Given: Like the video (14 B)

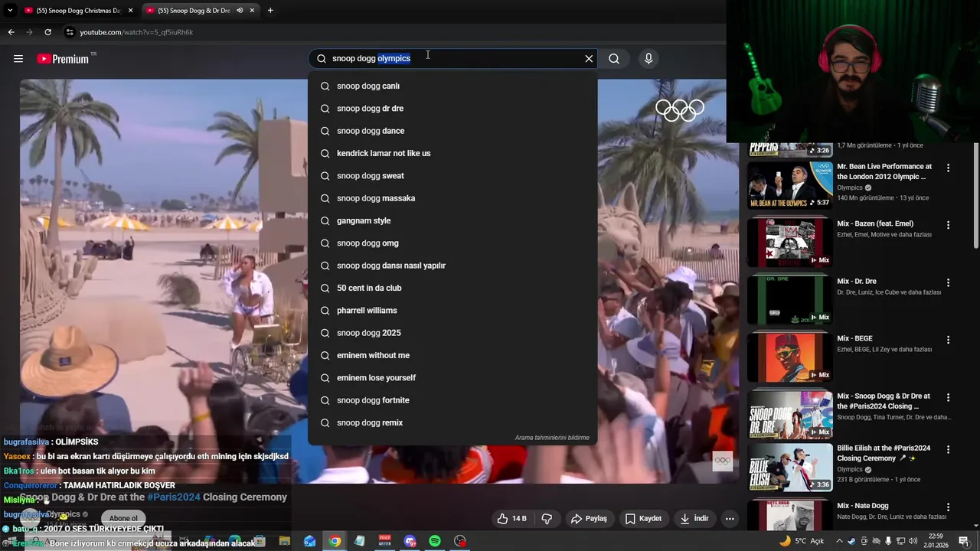Looking at the screenshot, I should pos(512,519).
